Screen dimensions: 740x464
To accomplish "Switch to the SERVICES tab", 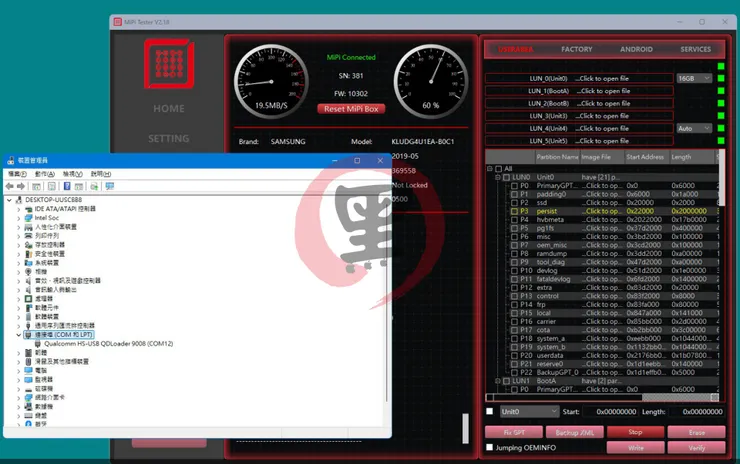I will tap(695, 49).
